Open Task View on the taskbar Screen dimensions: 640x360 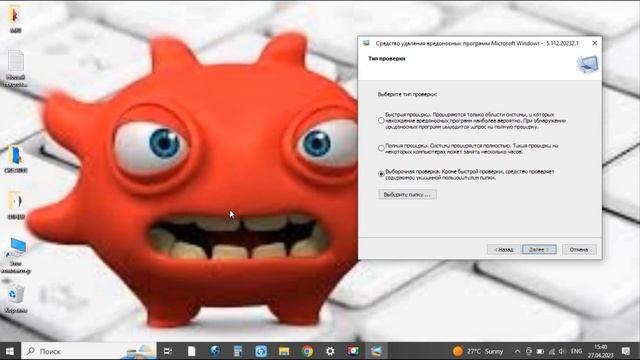tap(167, 351)
